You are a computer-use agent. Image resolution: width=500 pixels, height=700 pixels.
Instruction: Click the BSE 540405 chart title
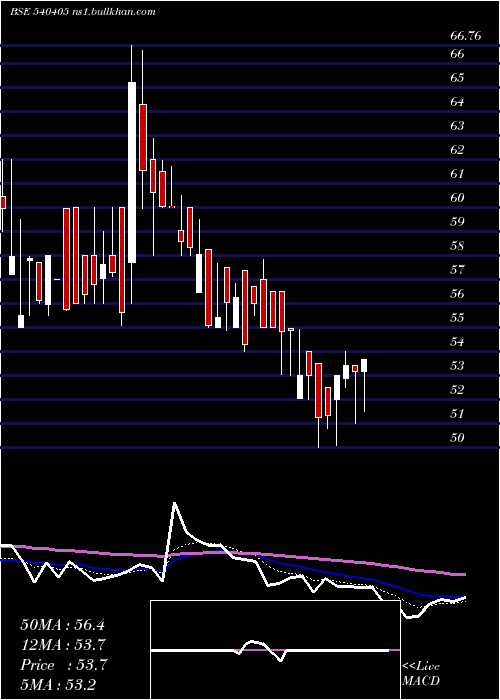(x=83, y=12)
